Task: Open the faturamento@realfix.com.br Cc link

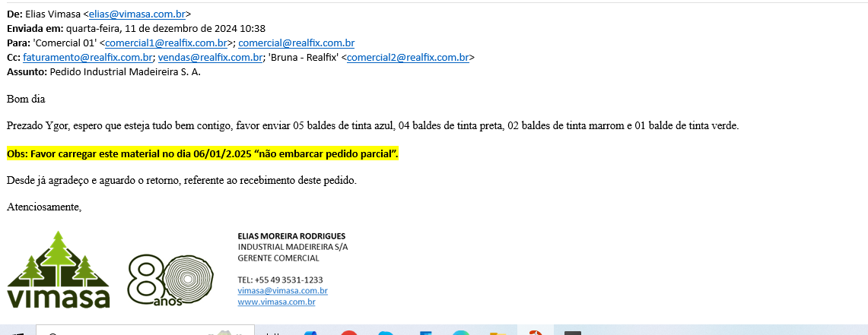Action: 87,58
